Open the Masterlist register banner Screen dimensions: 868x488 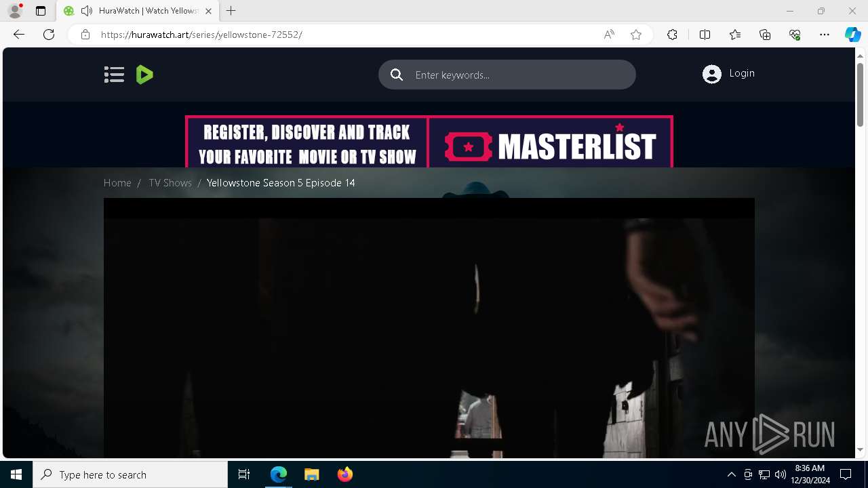[429, 142]
